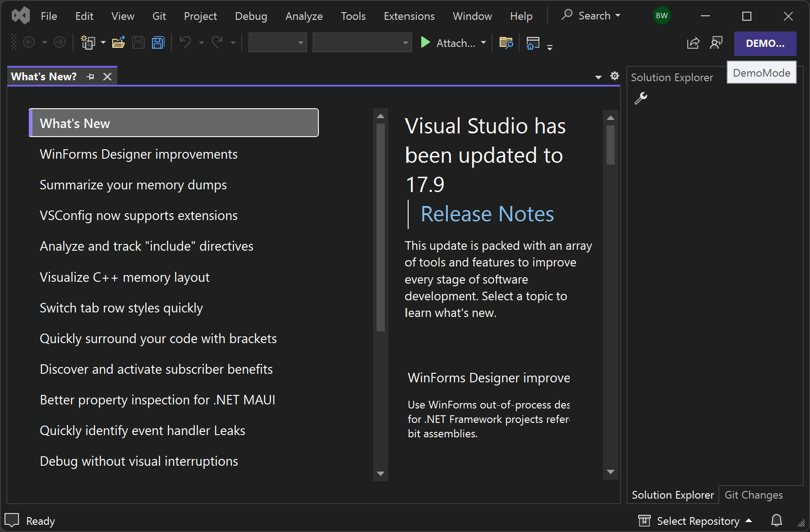Click the gear icon above document area

click(615, 76)
